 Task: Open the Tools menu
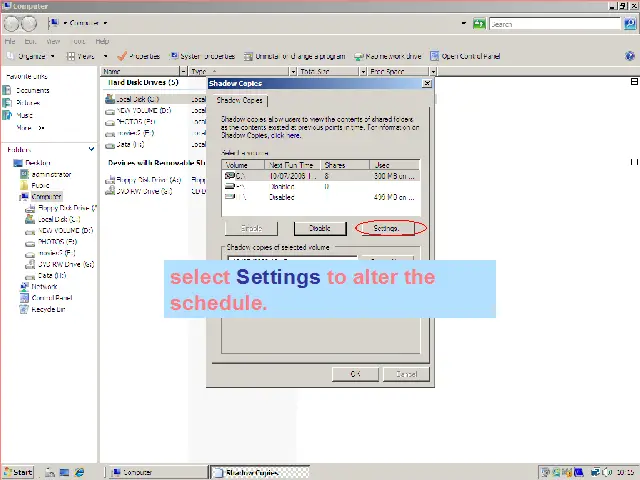click(x=79, y=41)
